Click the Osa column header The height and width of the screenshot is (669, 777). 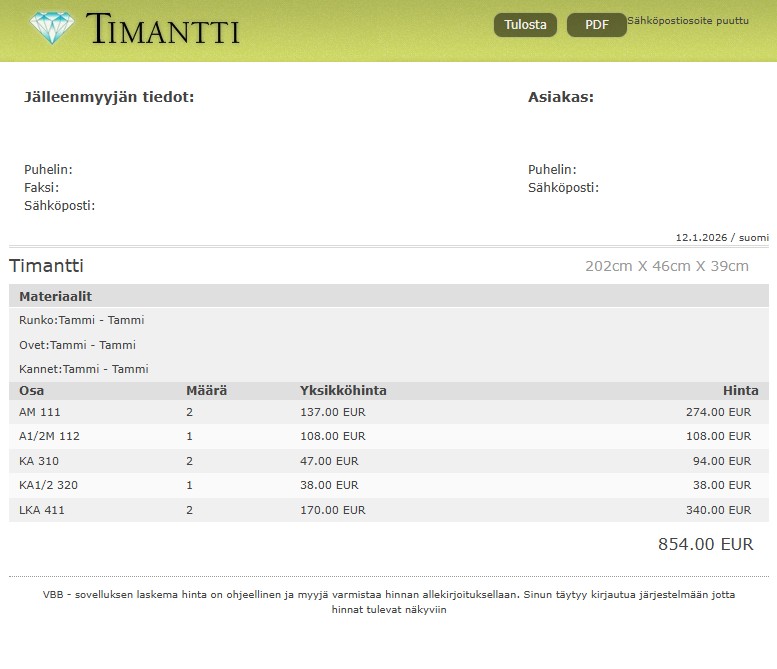[x=32, y=391]
